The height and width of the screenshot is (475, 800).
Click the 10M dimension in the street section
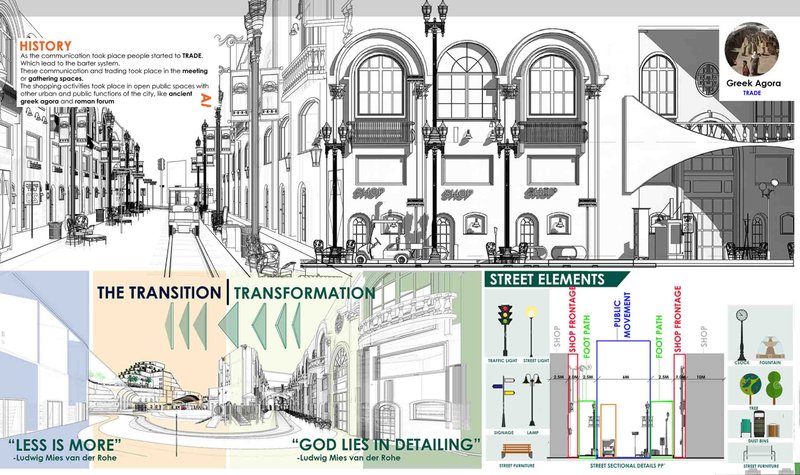pyautogui.click(x=700, y=377)
